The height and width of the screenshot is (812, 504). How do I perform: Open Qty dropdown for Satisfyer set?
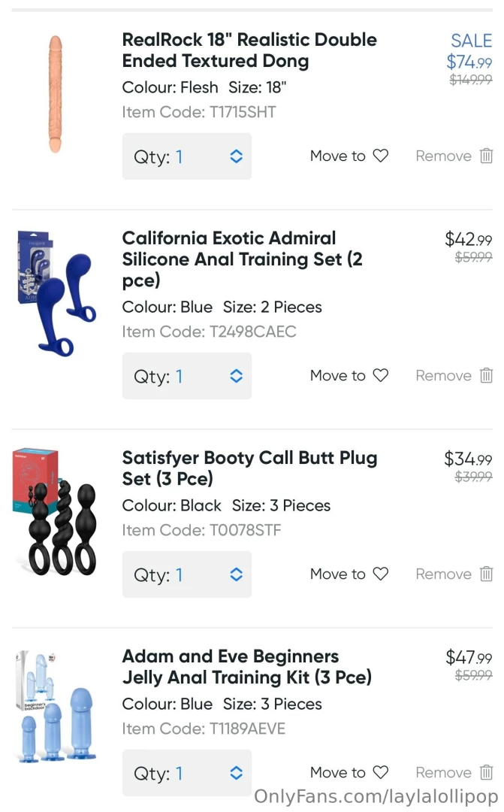pos(187,574)
